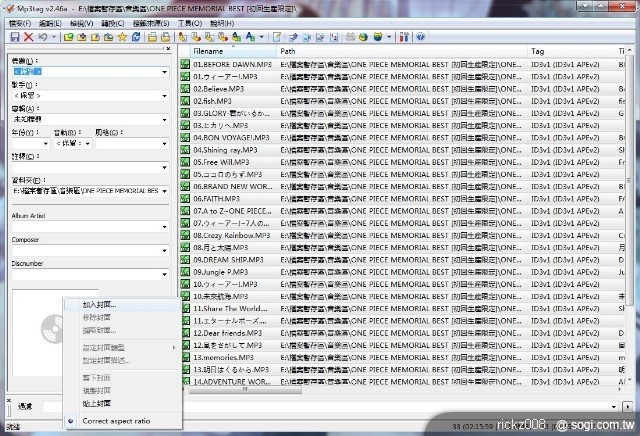Open the 檢視(V) menu

[x=82, y=24]
